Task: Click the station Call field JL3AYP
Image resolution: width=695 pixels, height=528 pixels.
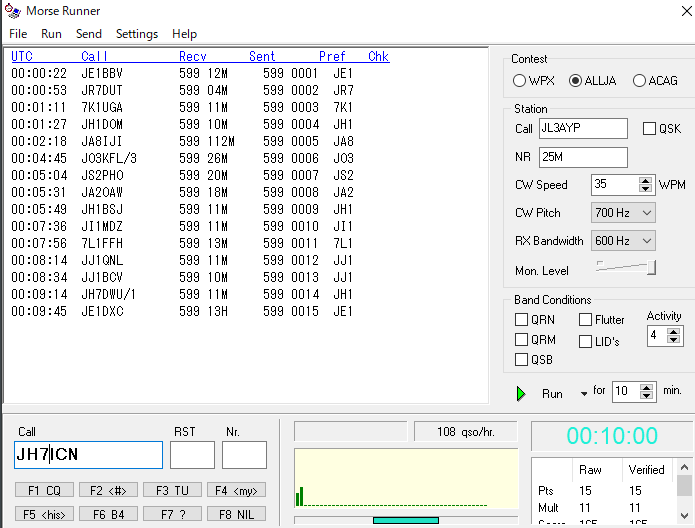Action: 583,129
